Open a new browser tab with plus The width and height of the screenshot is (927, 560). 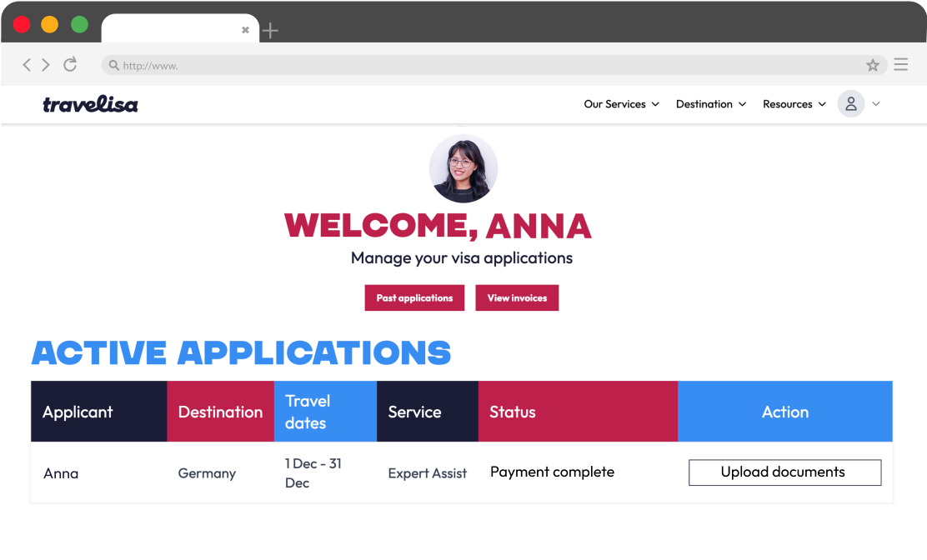tap(270, 31)
